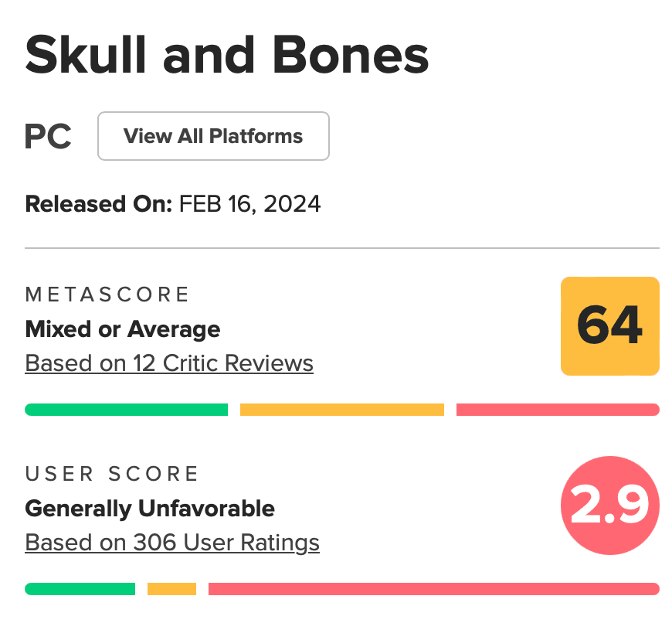672x623 pixels.
Task: Click red negative segment of User Score bar
Action: tap(433, 589)
